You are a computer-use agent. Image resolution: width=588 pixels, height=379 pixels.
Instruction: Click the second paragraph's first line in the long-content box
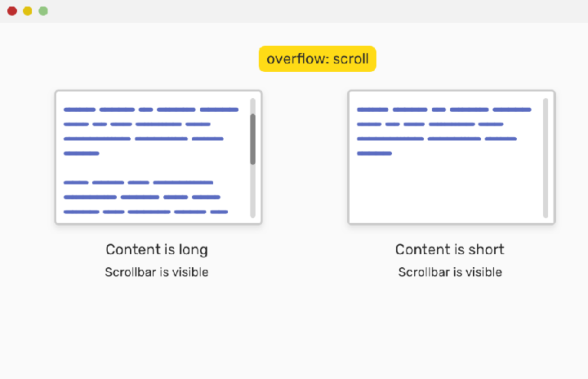[x=139, y=182]
